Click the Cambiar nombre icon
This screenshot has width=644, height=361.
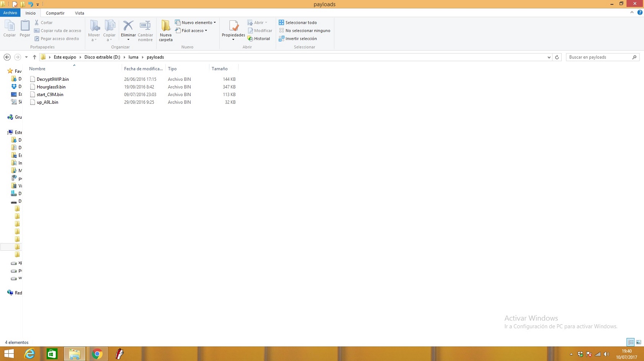click(x=145, y=26)
